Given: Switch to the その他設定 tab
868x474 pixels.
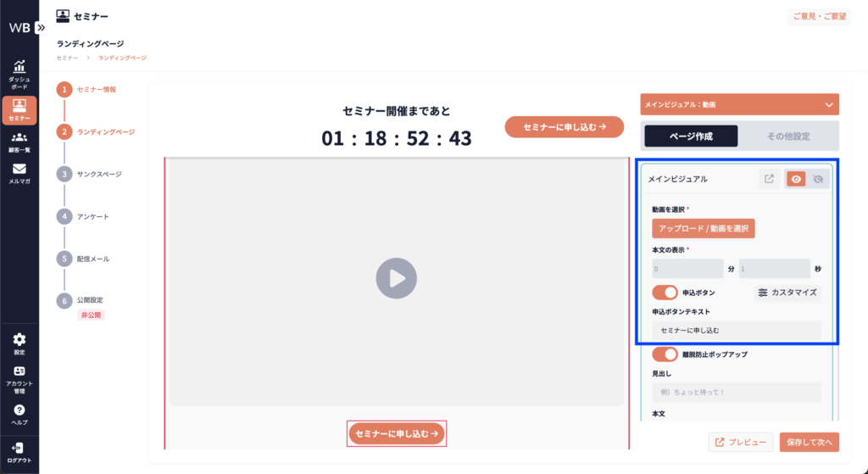Looking at the screenshot, I should (788, 136).
